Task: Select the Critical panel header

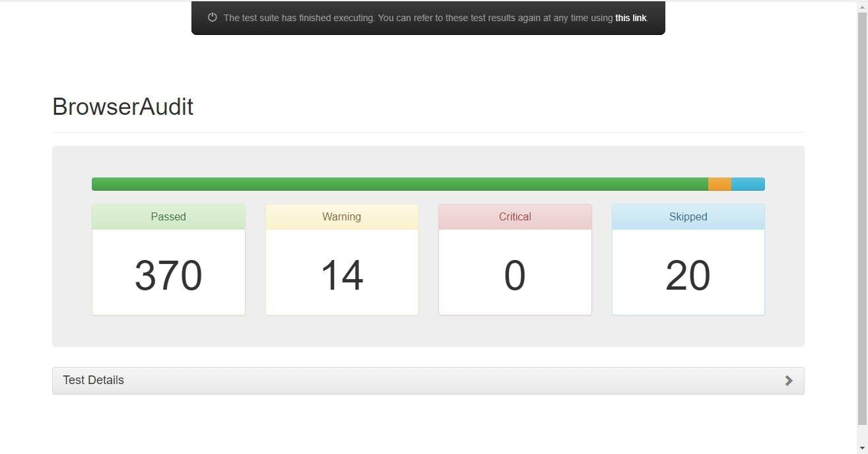Action: click(x=515, y=217)
